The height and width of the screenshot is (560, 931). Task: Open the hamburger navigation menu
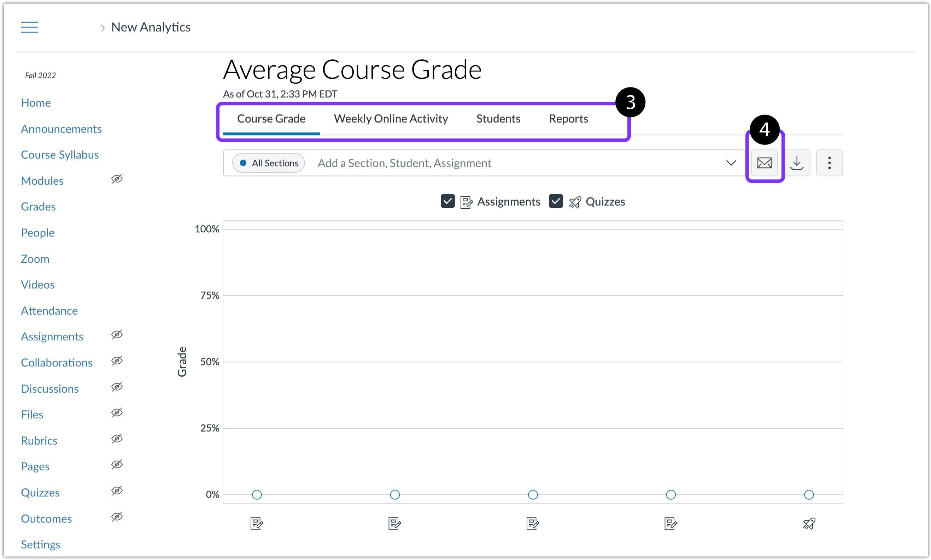[x=29, y=27]
